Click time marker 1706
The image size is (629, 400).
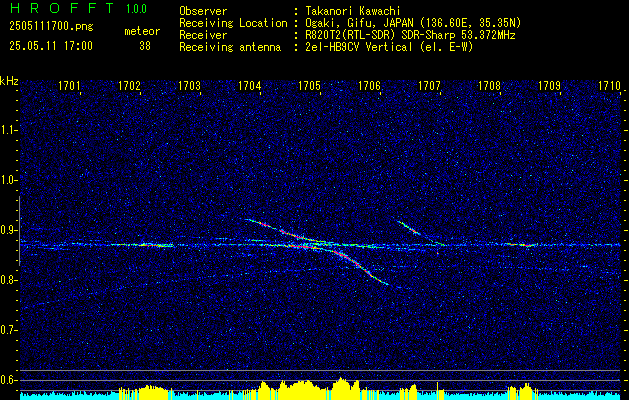[369, 86]
